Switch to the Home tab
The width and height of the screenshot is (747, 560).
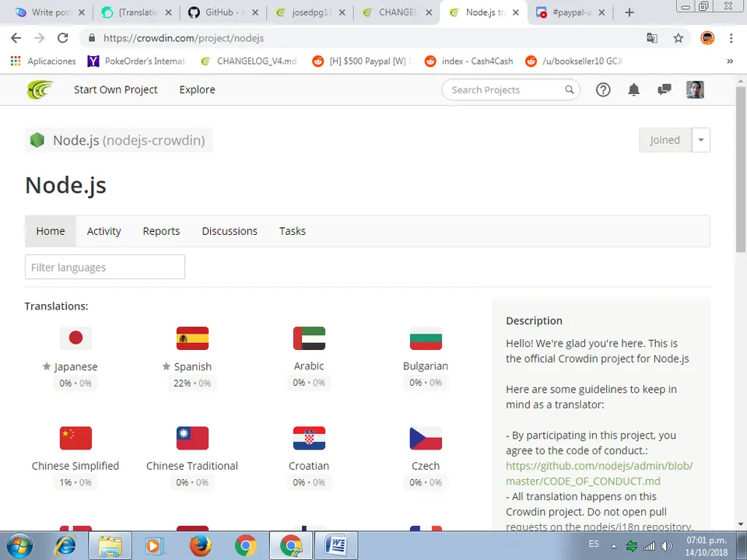(x=51, y=231)
